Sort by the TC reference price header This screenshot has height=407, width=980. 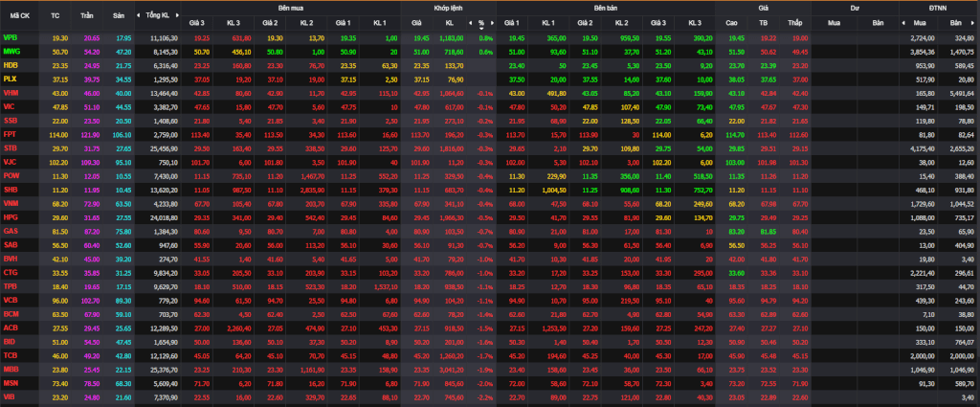click(x=56, y=15)
